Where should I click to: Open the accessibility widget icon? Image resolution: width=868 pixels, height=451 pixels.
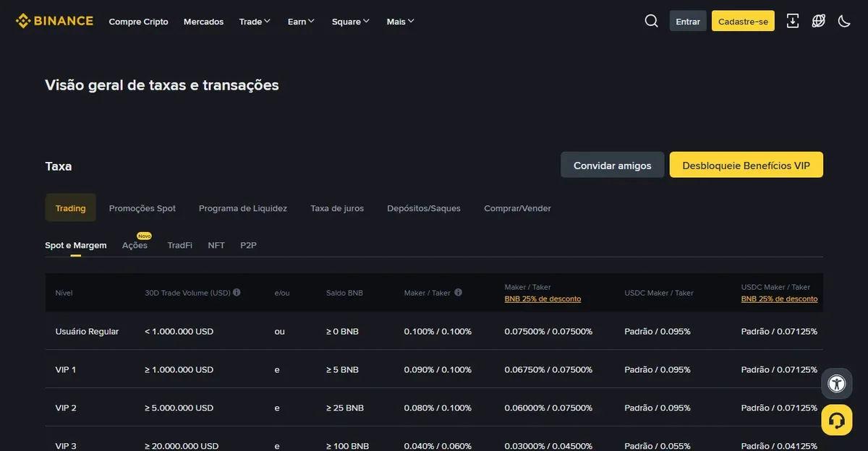click(x=837, y=384)
